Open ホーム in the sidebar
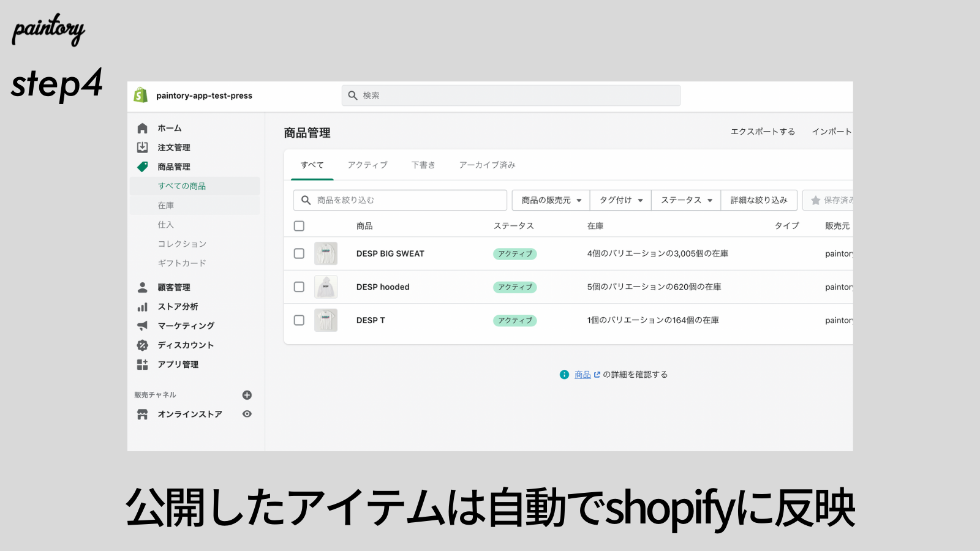 (170, 128)
